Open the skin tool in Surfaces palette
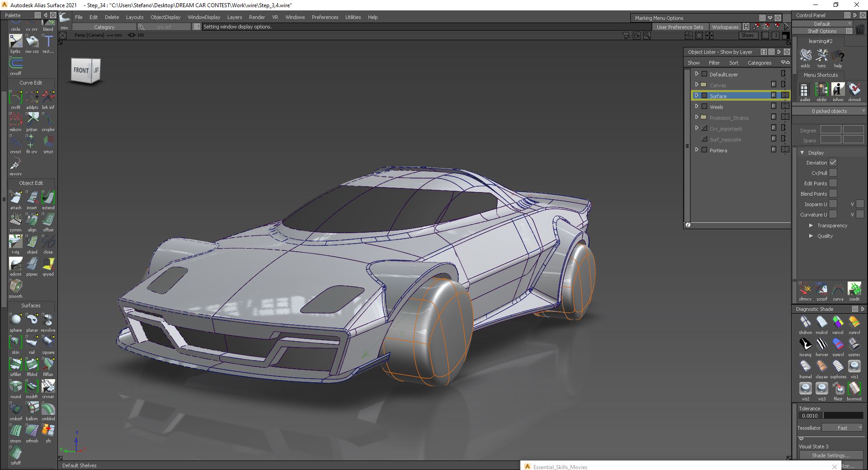The image size is (868, 470). 15,342
